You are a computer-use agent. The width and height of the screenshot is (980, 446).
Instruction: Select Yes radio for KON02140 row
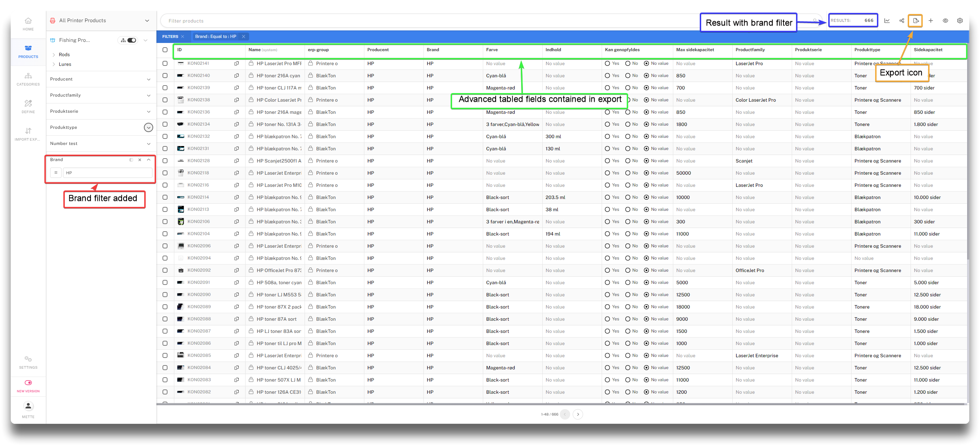tap(607, 76)
